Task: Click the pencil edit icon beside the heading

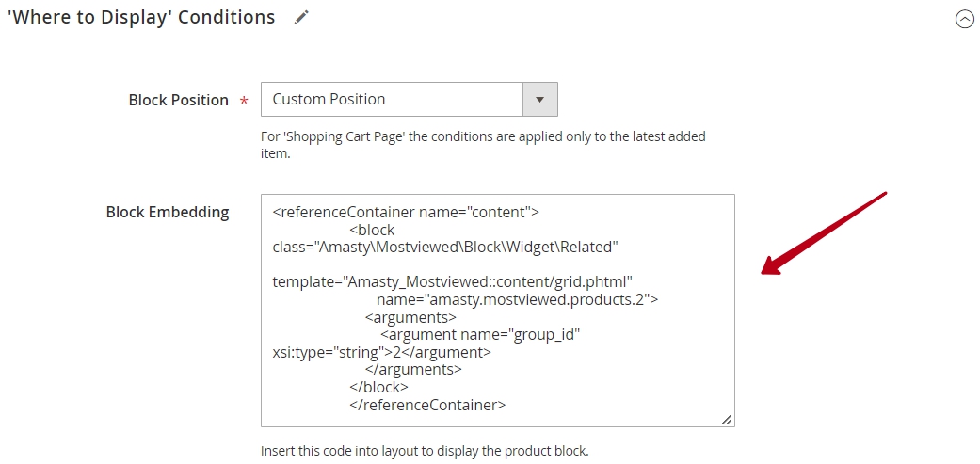Action: pos(302,18)
